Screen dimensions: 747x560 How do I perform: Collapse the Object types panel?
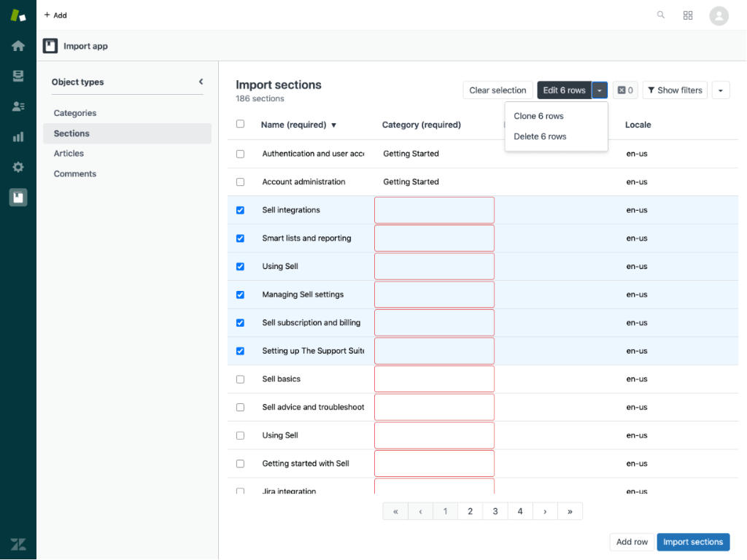pyautogui.click(x=201, y=82)
